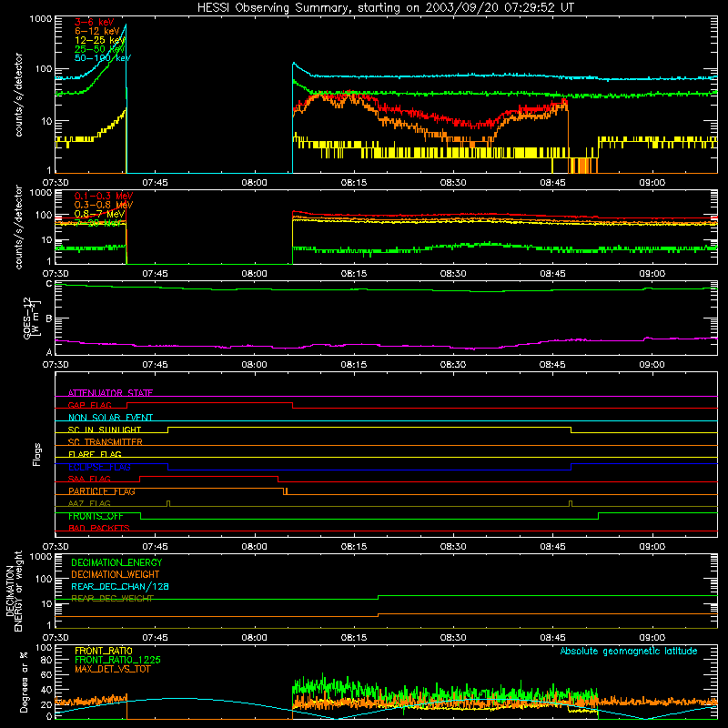Click the REAR_DEC_CHAN/128 legend label
The image size is (728, 728).
point(120,587)
